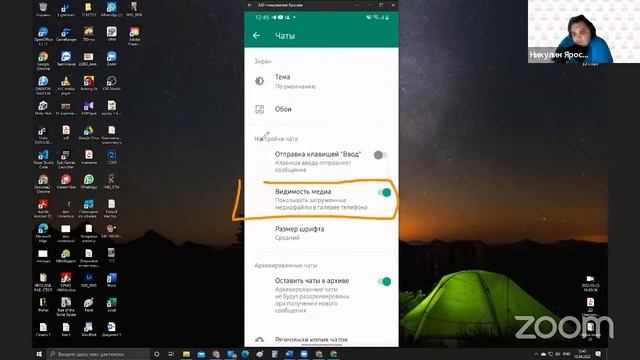The height and width of the screenshot is (360, 640).
Task: Toggle Отправка клавишей "Ввод" switch
Action: 380,155
